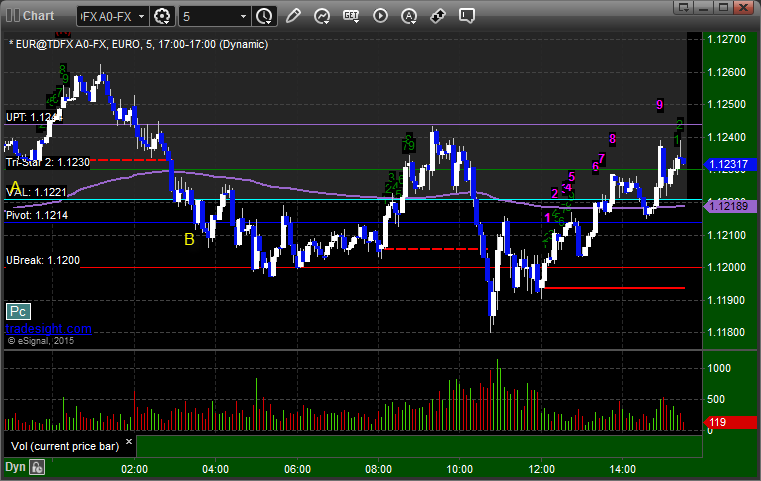Click the symbol field FX A0-FX
Viewport: 761px width, 481px height.
click(107, 17)
